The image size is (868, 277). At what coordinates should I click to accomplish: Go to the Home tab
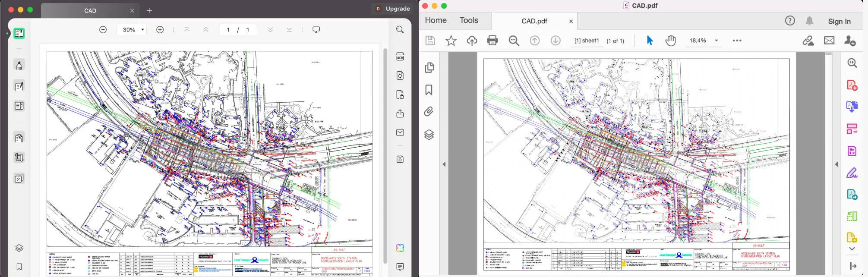(x=436, y=20)
